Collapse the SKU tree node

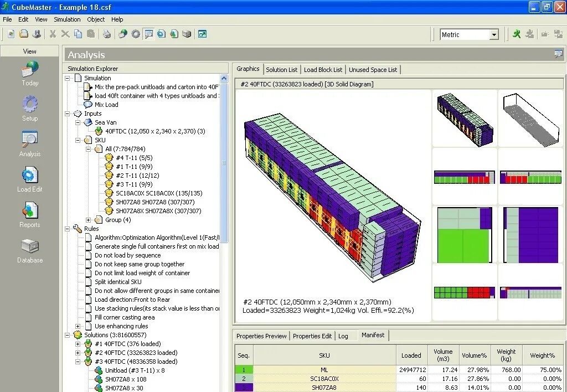78,140
